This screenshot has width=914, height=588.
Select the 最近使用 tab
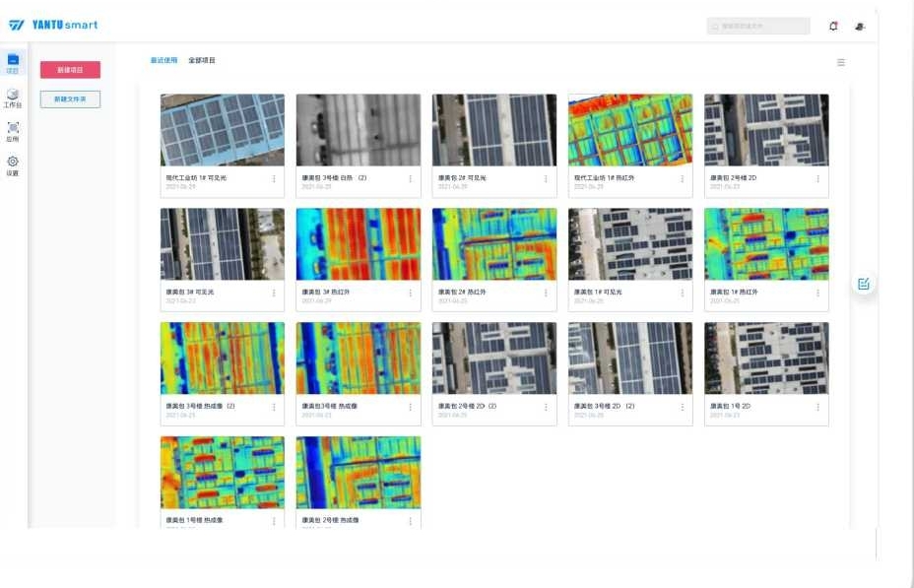tap(163, 61)
